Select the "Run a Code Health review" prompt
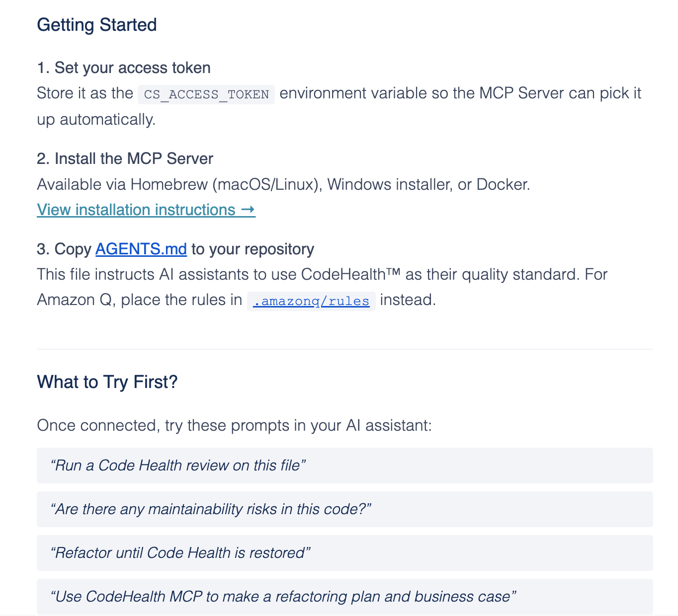The height and width of the screenshot is (616, 678). [x=177, y=465]
